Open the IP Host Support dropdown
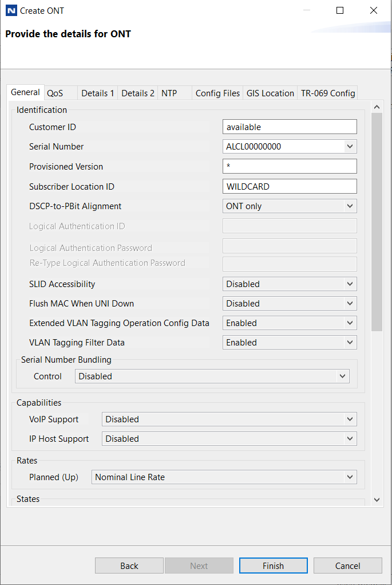 [229, 438]
